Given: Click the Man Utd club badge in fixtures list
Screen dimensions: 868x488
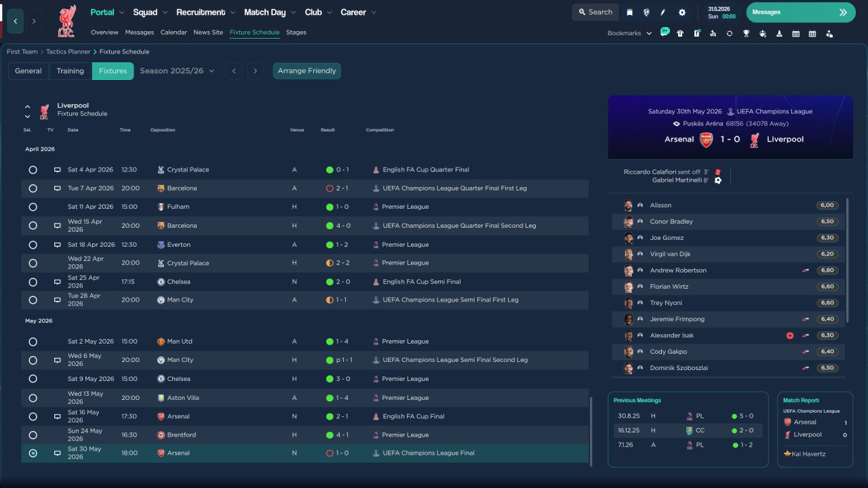Looking at the screenshot, I should tap(161, 342).
